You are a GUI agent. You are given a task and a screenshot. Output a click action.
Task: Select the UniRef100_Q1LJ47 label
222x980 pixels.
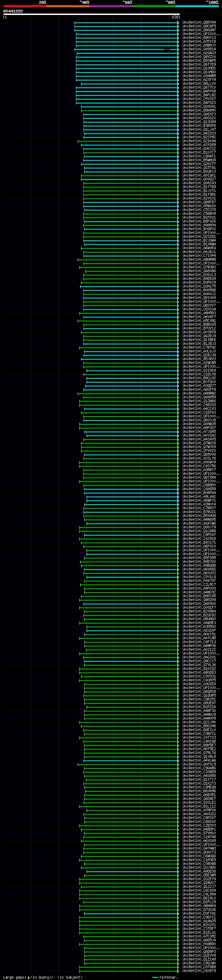[x=199, y=129]
